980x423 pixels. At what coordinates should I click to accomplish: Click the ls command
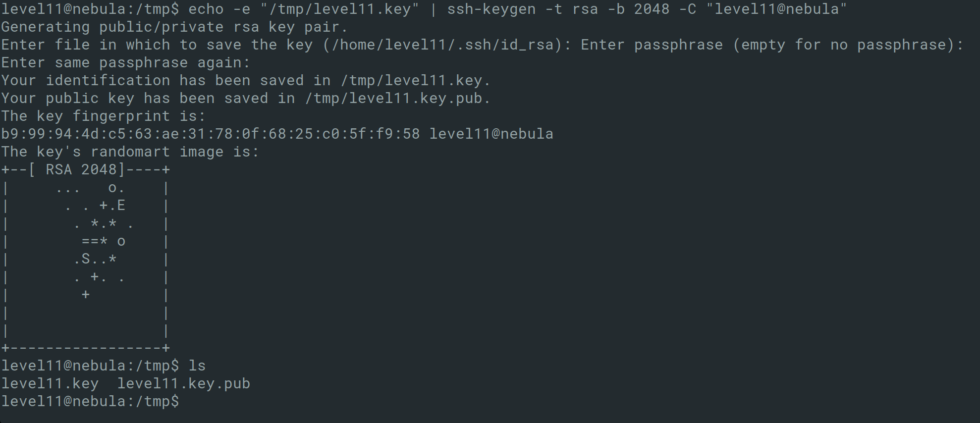[197, 366]
